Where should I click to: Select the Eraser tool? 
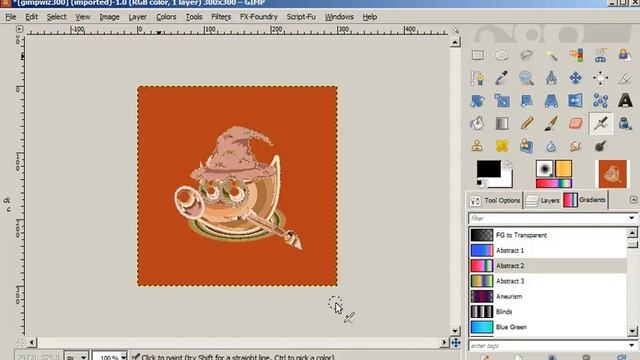(x=576, y=123)
